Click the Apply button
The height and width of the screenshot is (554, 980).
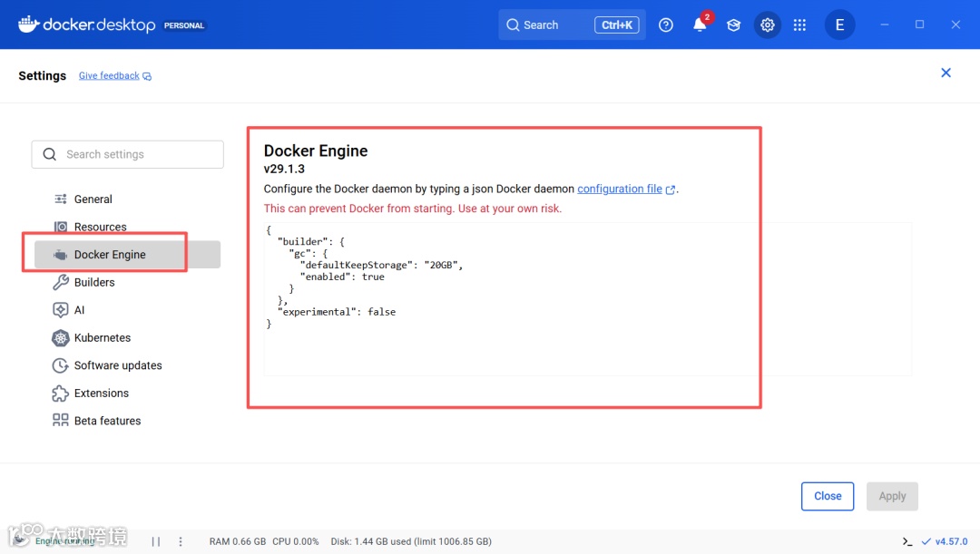pos(892,496)
